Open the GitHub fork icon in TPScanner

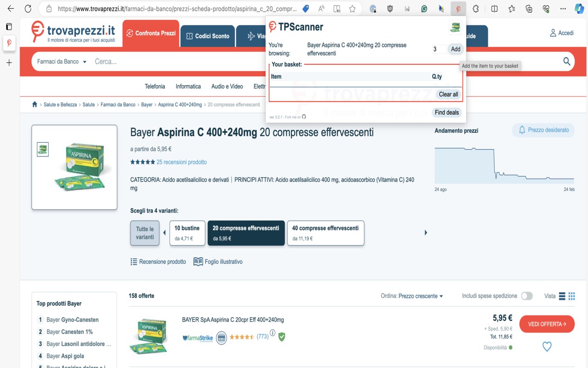[x=304, y=117]
